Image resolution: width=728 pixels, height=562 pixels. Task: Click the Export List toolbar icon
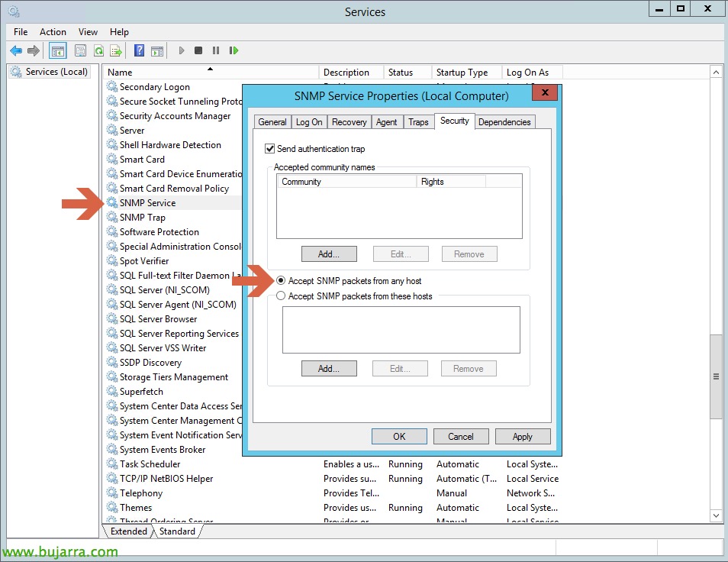115,50
